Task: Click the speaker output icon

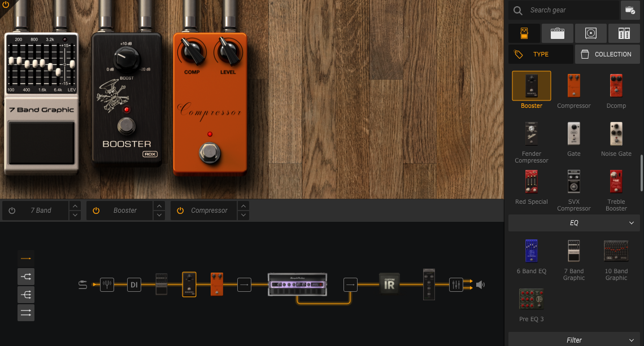Action: [481, 284]
